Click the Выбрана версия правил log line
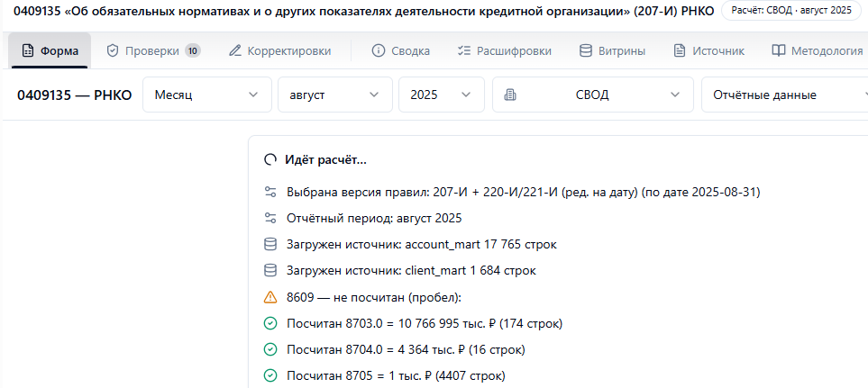Image resolution: width=868 pixels, height=388 pixels. (524, 193)
